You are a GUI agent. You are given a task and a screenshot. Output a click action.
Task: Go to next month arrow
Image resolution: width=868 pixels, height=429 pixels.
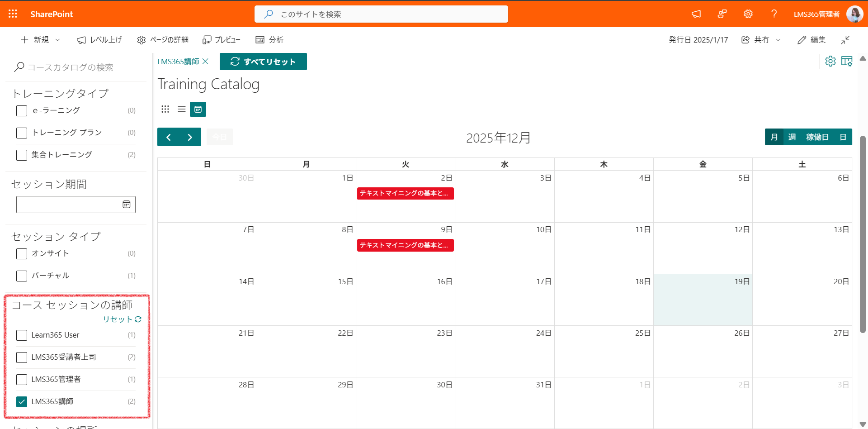190,137
